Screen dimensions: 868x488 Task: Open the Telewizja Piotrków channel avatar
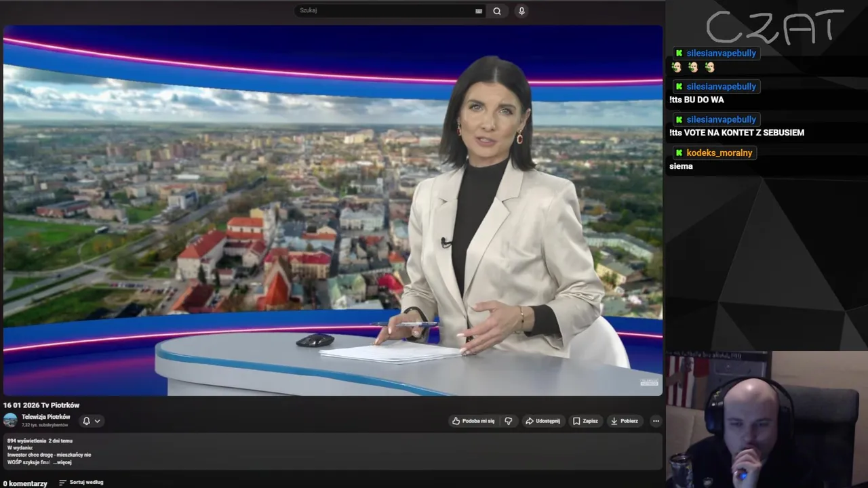[10, 420]
